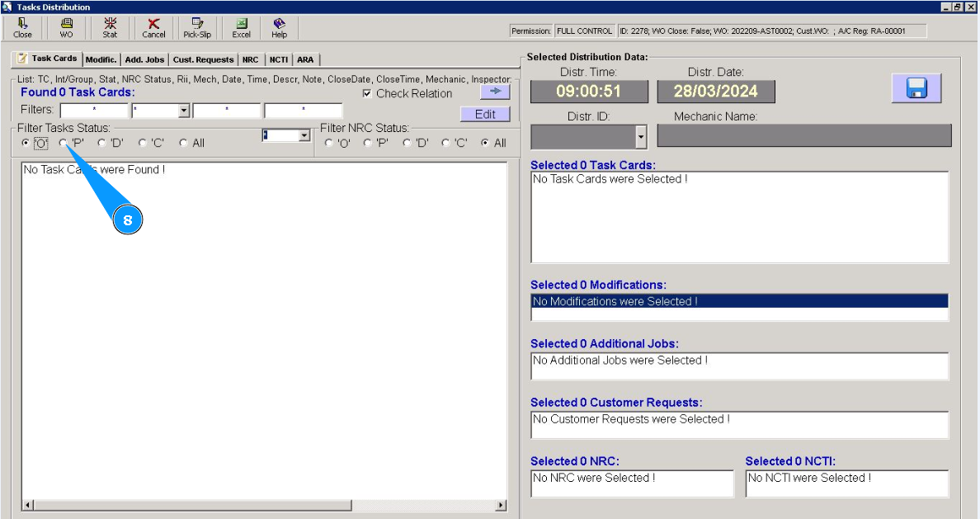Click the blue arrow button beside Check Relation

495,92
